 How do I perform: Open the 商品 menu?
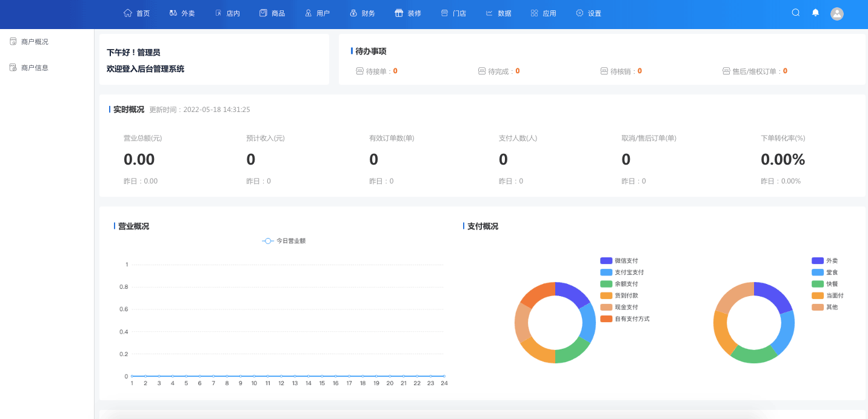tap(272, 13)
